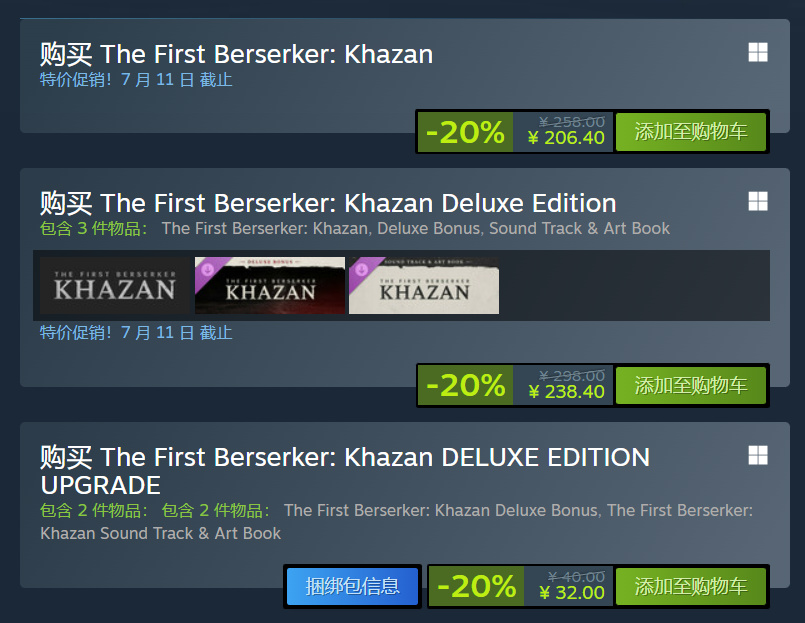
Task: Open the dark base-game KHAZAN thumbnail
Action: [115, 285]
